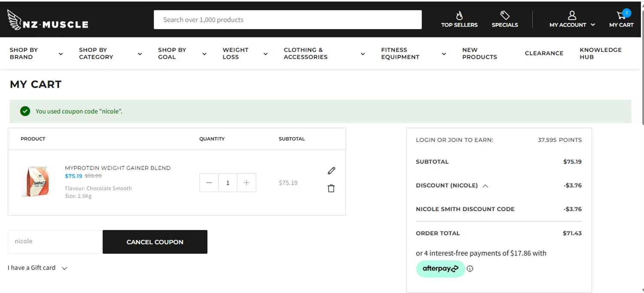Open Afterpay info circle icon
Image resolution: width=644 pixels, height=293 pixels.
[470, 269]
